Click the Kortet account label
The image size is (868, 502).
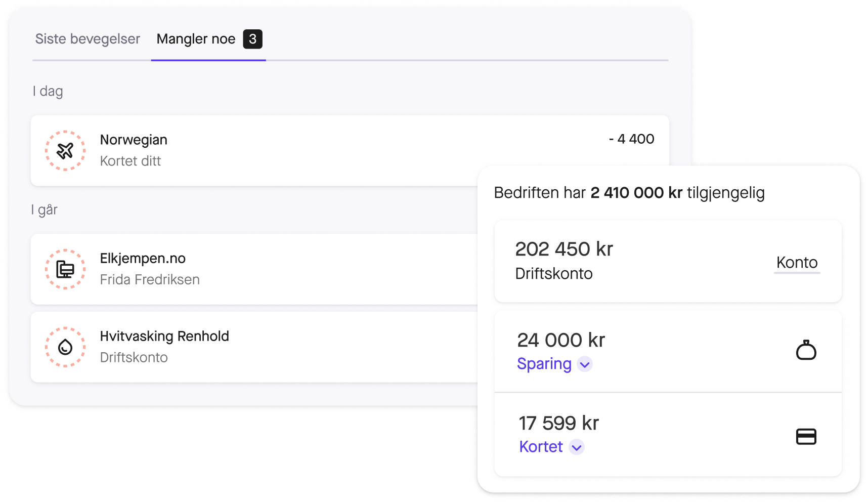[541, 447]
